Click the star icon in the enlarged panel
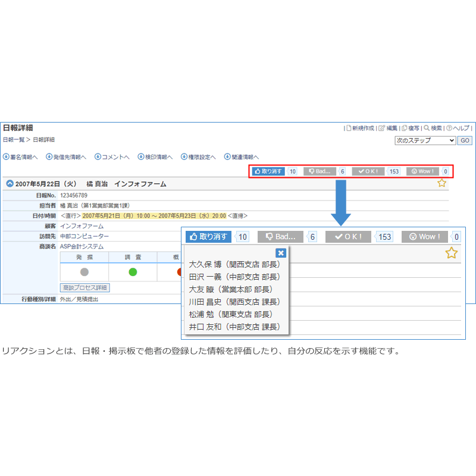The height and width of the screenshot is (476, 476). pyautogui.click(x=452, y=253)
